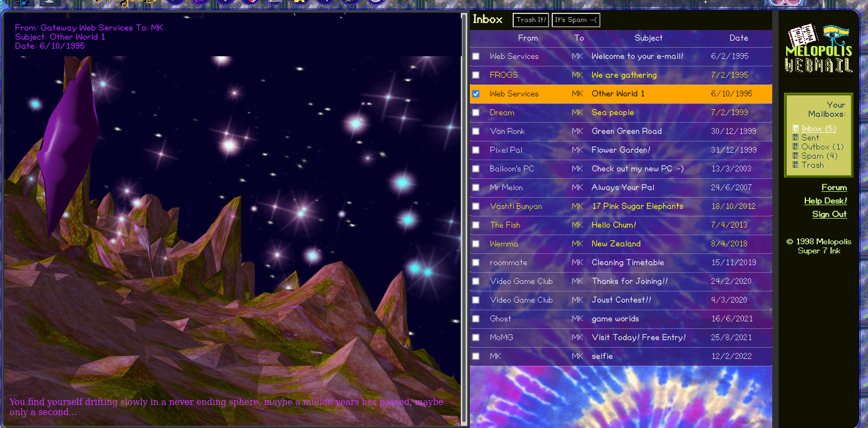Click the Sent mailbox icon
This screenshot has height=428, width=868.
tap(795, 138)
